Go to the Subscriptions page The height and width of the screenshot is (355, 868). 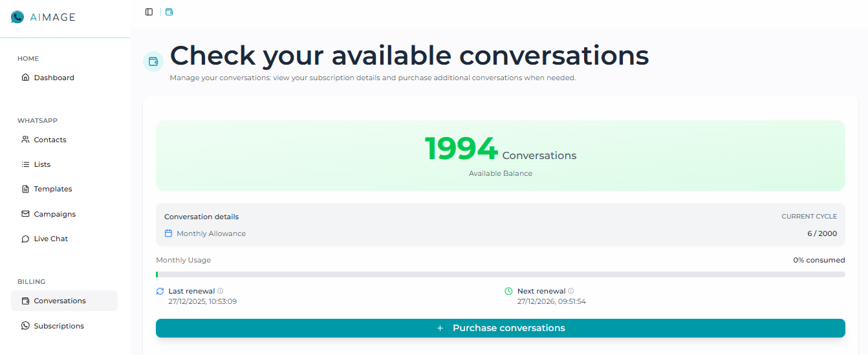(x=59, y=326)
